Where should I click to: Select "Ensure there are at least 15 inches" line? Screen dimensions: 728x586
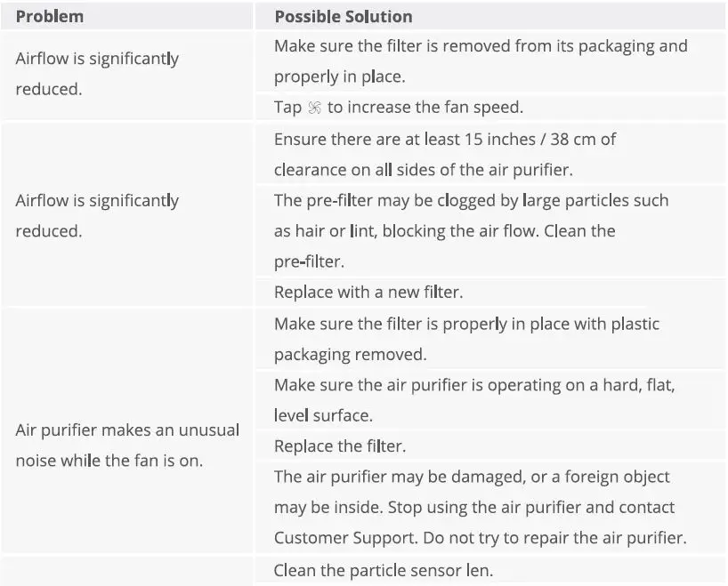[444, 140]
